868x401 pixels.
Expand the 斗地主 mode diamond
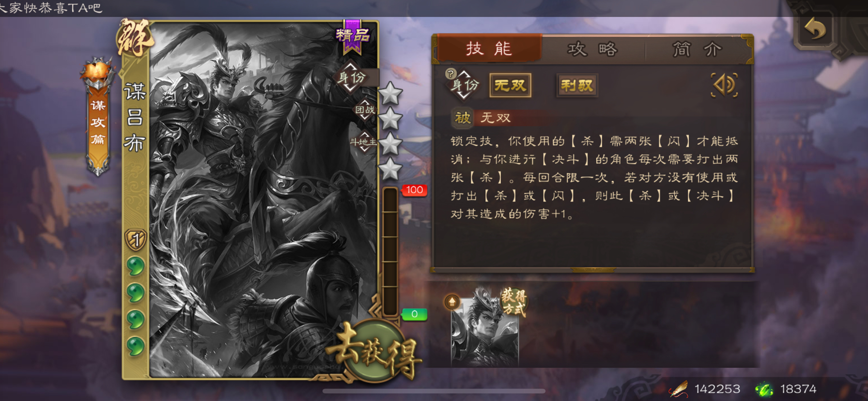point(364,141)
